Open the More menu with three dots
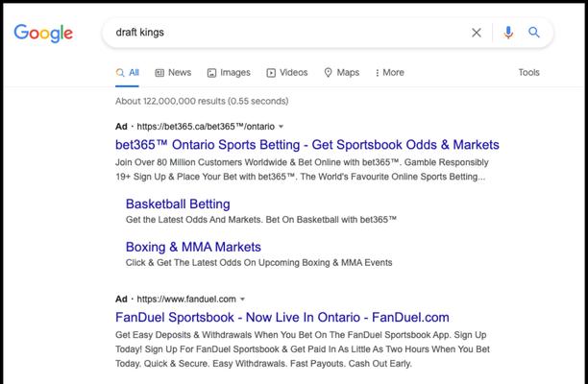 coord(390,73)
